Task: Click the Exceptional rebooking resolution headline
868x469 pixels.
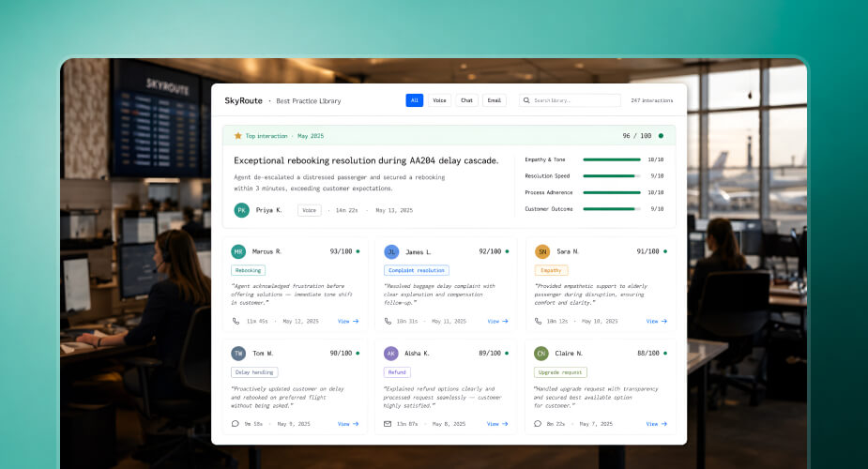Action: pyautogui.click(x=366, y=160)
